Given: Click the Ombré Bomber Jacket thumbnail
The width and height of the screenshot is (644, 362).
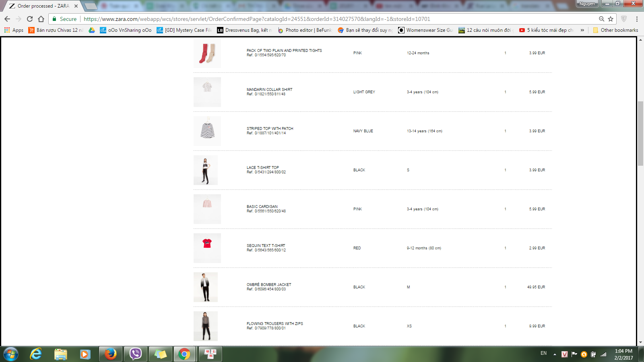Looking at the screenshot, I should pyautogui.click(x=206, y=287).
